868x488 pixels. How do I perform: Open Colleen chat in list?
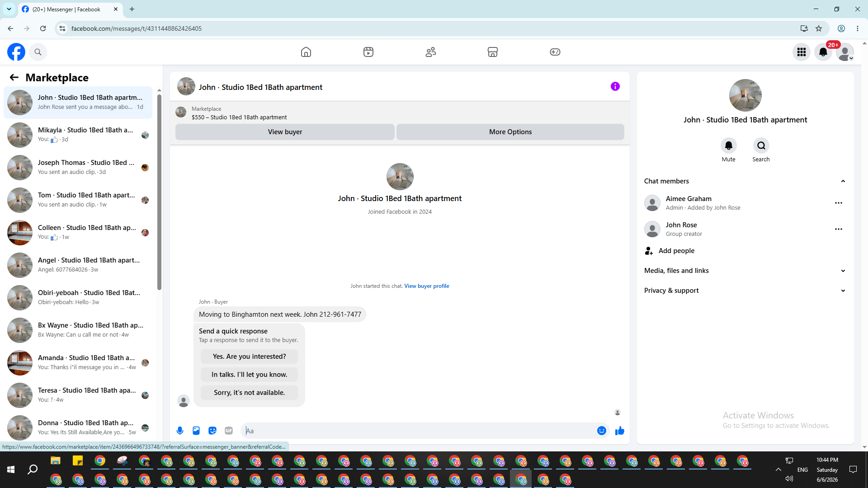pos(78,233)
